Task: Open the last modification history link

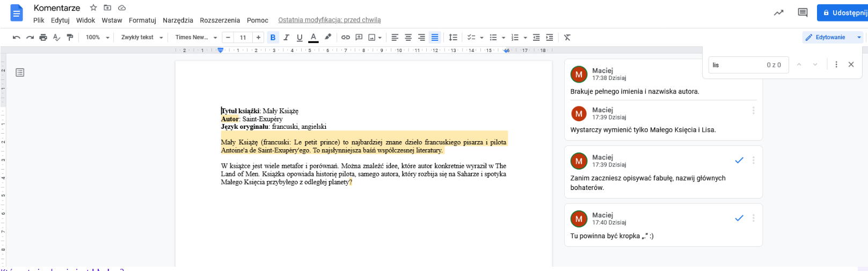Action: click(329, 20)
